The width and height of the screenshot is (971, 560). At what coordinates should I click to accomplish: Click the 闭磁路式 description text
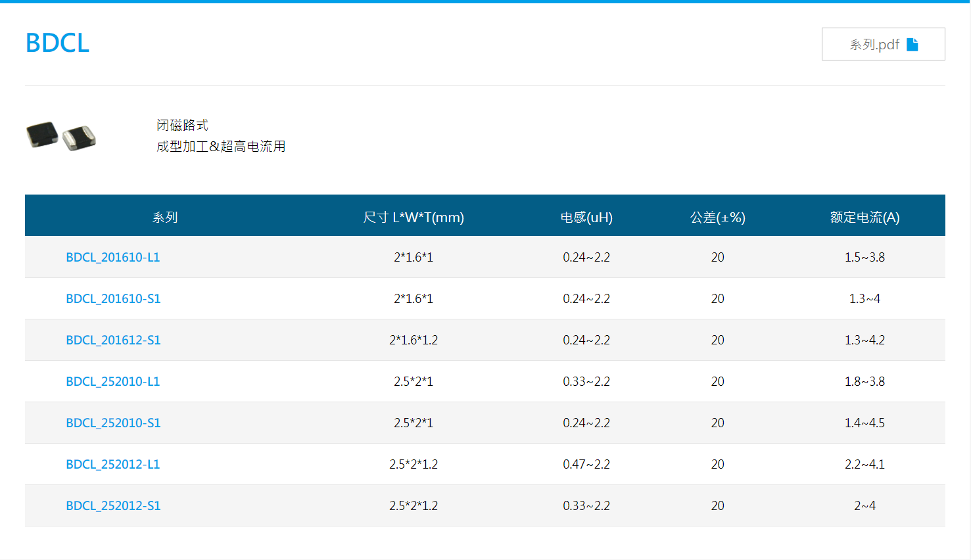[182, 125]
